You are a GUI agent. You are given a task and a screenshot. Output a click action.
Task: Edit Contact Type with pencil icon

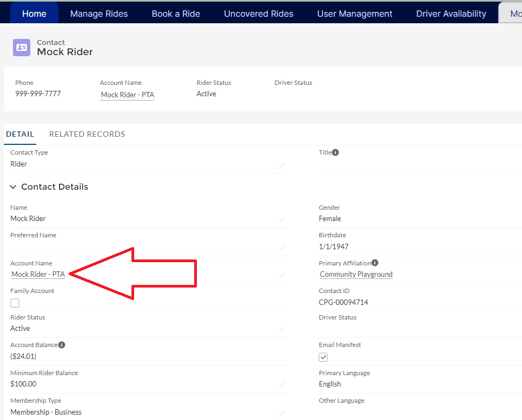(x=281, y=165)
